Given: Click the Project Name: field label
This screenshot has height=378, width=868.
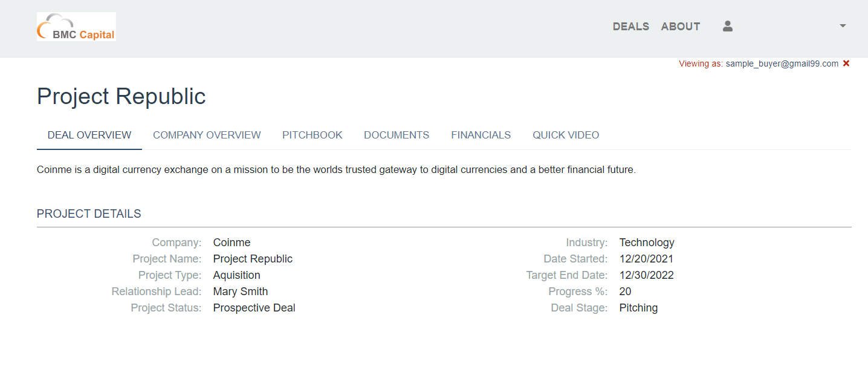Looking at the screenshot, I should pos(167,259).
